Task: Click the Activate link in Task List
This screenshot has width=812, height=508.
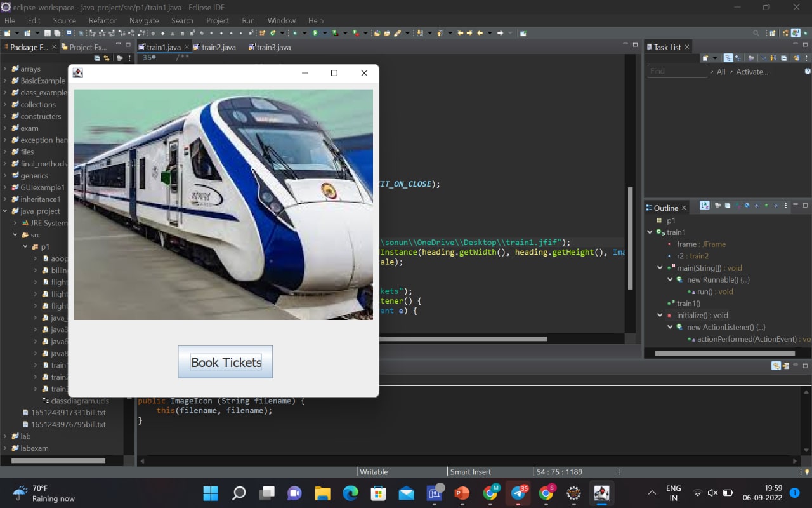Action: 751,72
